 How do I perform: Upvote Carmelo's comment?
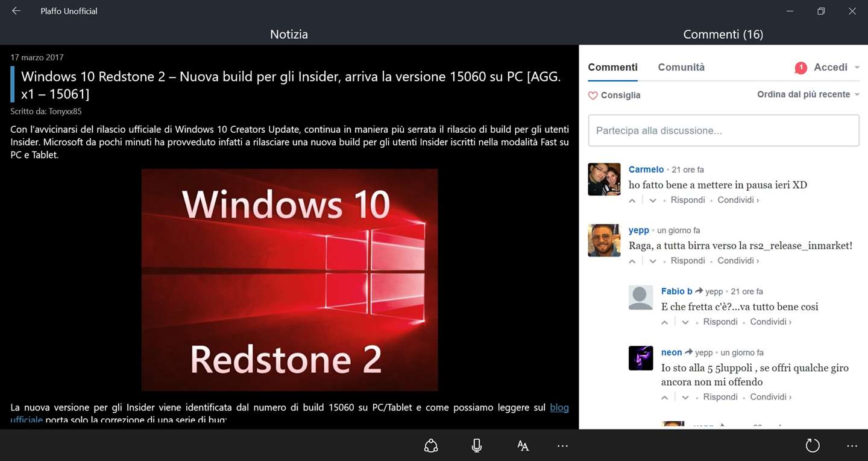tap(632, 200)
